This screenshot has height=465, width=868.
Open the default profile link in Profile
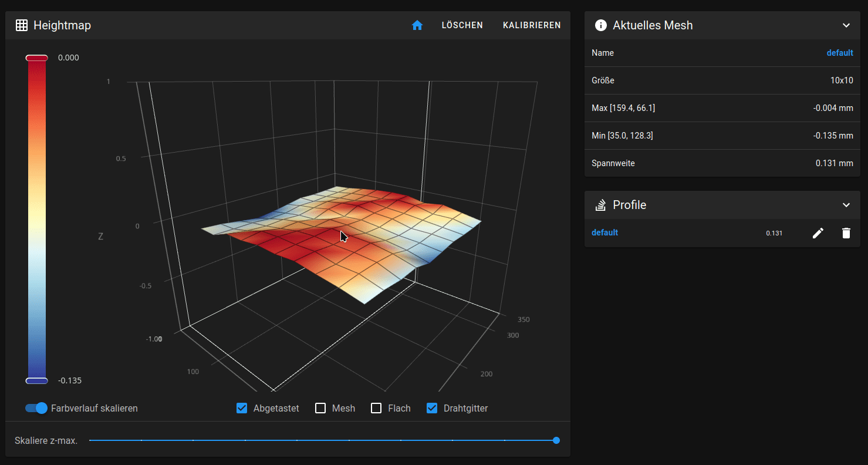[604, 232]
